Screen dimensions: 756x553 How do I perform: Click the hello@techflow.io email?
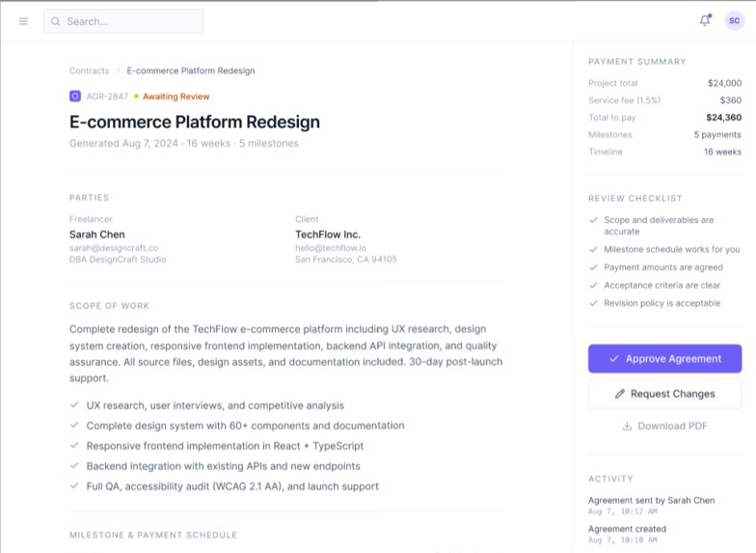pos(331,247)
